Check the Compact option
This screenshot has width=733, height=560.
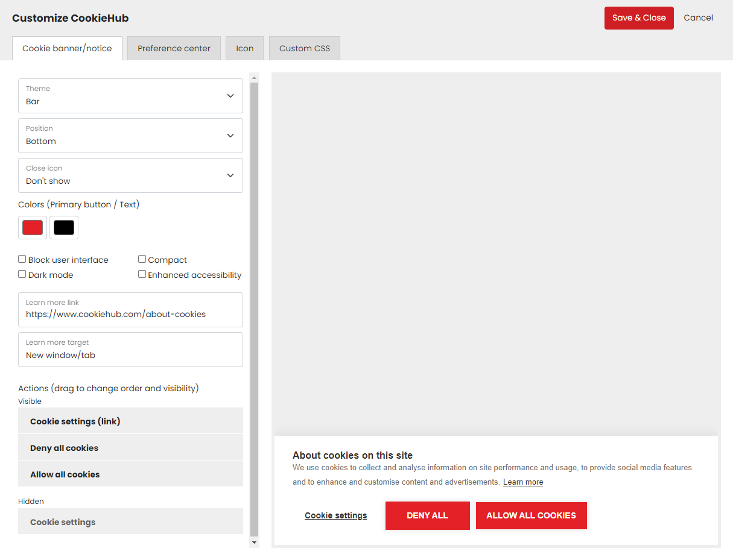(x=142, y=259)
